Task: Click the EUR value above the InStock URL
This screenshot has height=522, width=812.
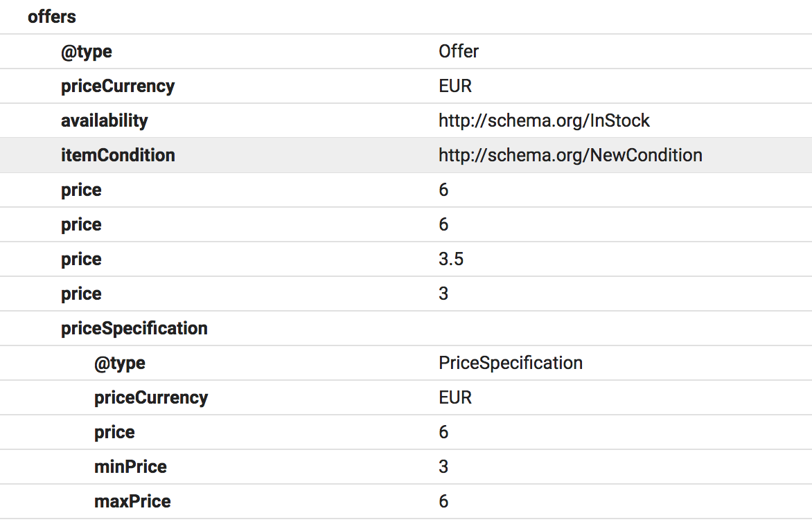Action: point(455,86)
